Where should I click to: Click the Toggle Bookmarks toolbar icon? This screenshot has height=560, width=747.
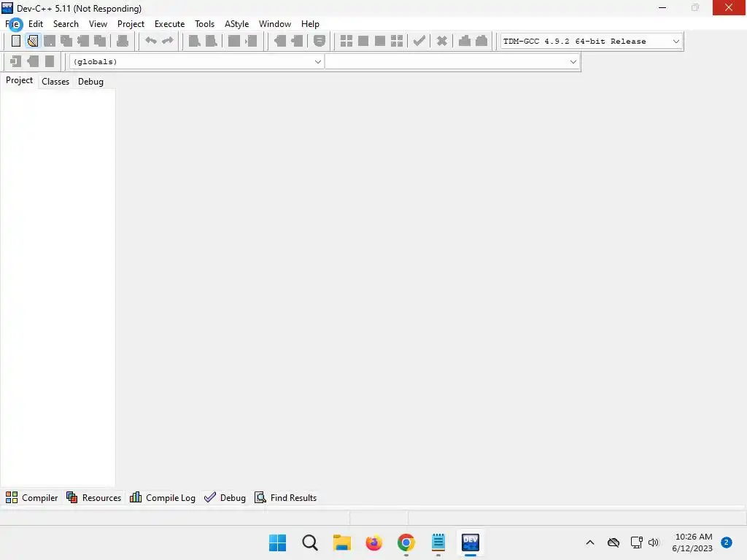[x=297, y=41]
